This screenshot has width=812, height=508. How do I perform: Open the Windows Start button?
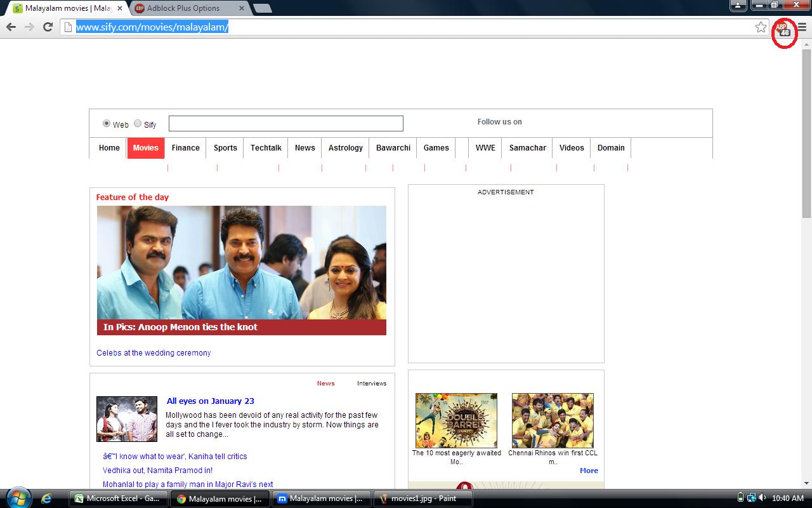tap(18, 498)
